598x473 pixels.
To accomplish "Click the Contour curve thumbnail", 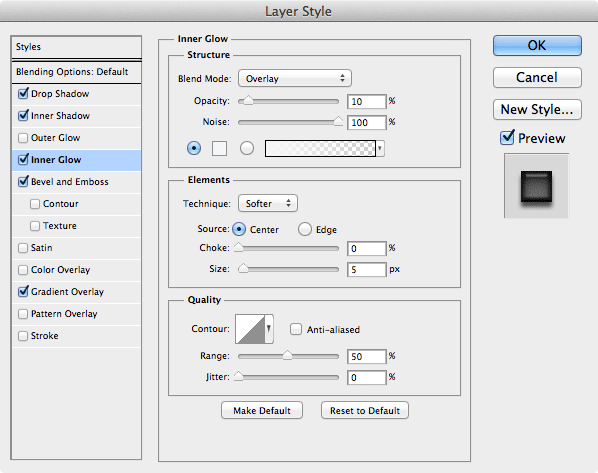I will tap(250, 329).
